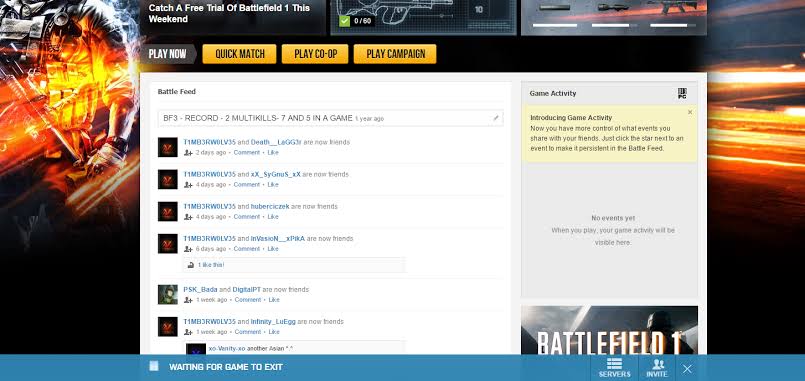Start Play Campaign
This screenshot has width=805, height=381.
coord(395,54)
